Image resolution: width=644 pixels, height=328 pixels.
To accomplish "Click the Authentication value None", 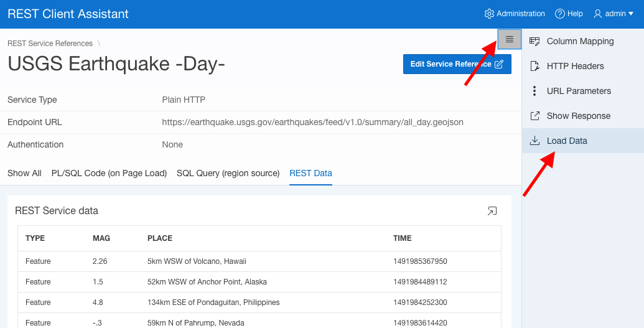I will click(x=172, y=144).
